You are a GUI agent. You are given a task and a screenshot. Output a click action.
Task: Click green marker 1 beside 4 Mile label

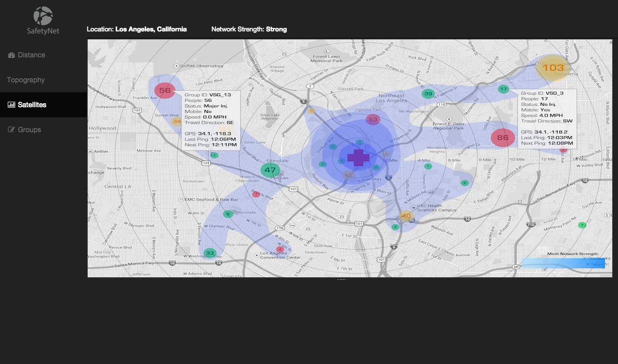click(427, 166)
